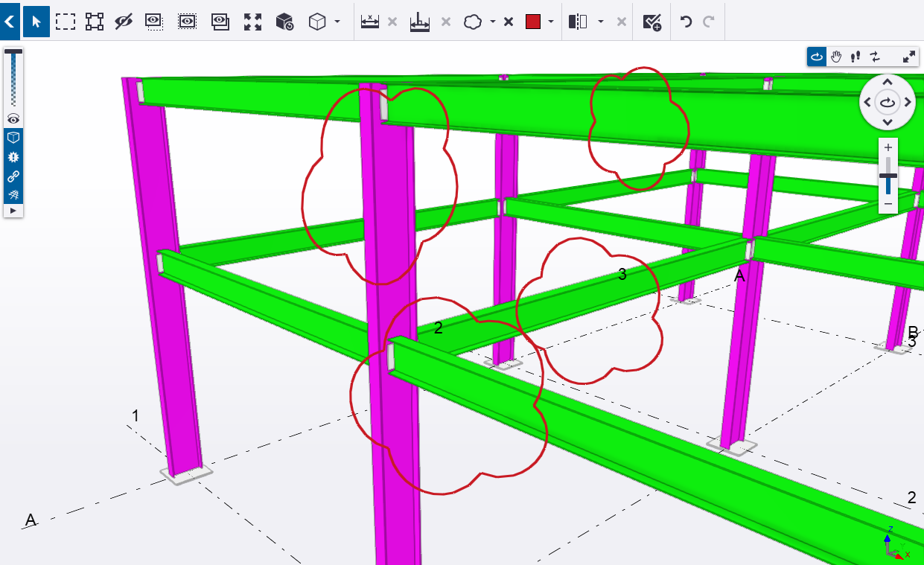
Task: Choose the cloud markup drawing tool
Action: click(473, 22)
